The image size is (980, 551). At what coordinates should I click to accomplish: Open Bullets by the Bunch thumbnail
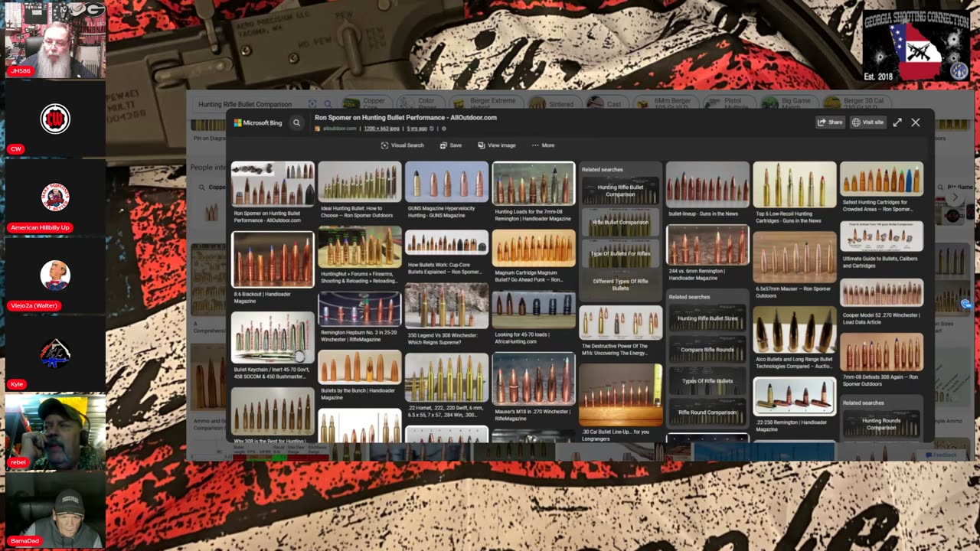point(360,367)
